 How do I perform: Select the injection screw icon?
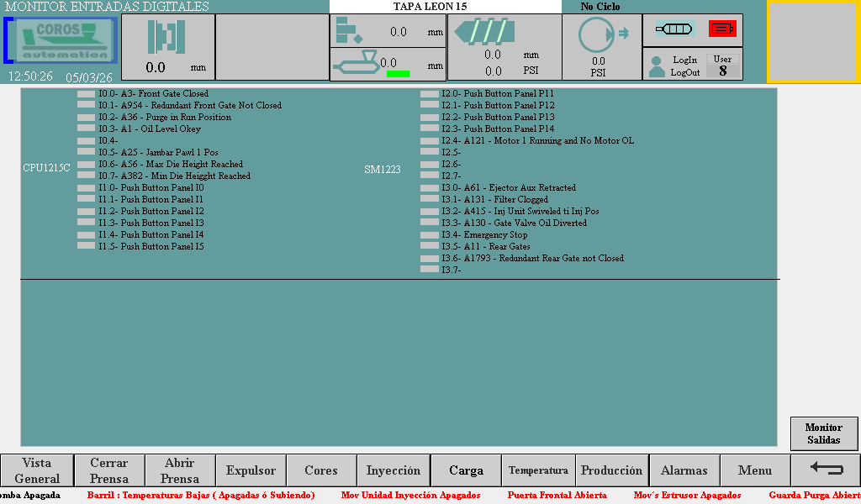[x=483, y=32]
